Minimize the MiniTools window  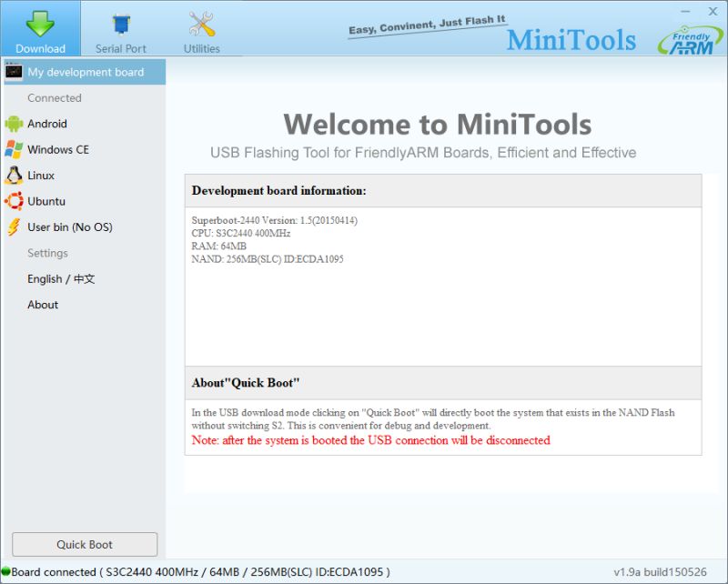tap(686, 11)
